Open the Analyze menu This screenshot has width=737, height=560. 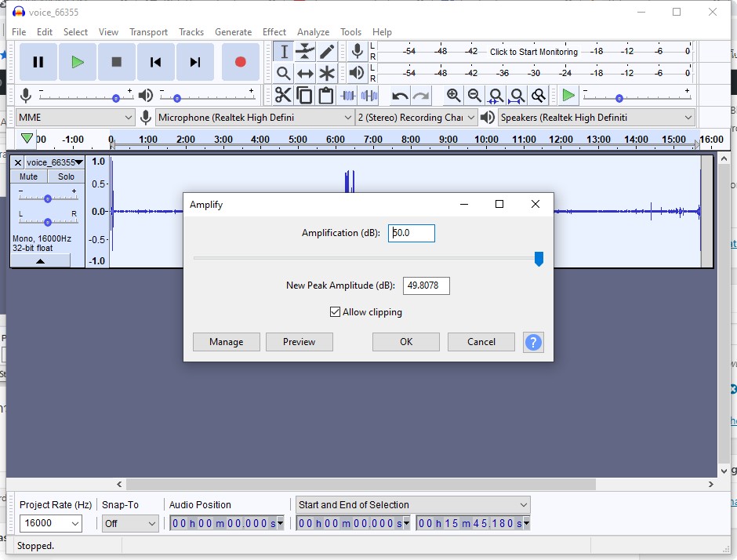click(x=313, y=32)
